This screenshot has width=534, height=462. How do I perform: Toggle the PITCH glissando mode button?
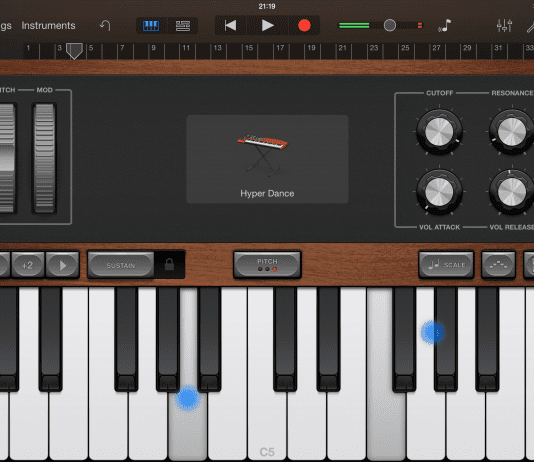pos(267,265)
